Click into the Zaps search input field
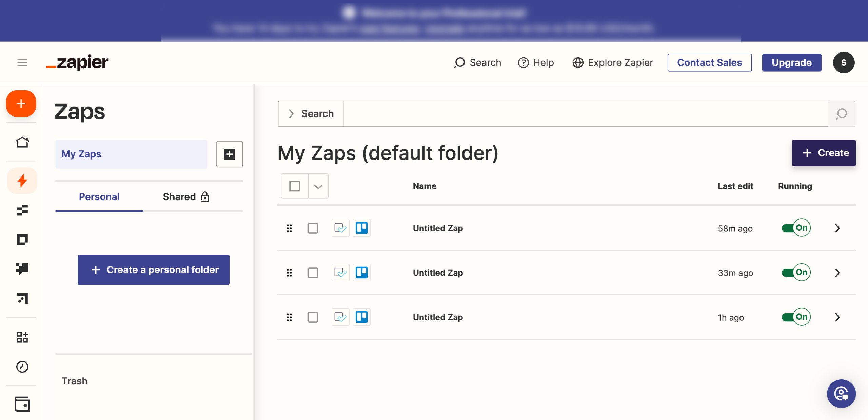 tap(585, 114)
